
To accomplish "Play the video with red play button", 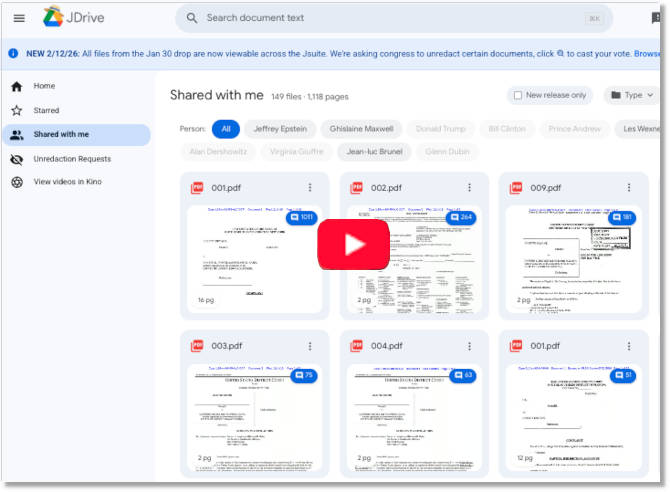I will (x=353, y=244).
